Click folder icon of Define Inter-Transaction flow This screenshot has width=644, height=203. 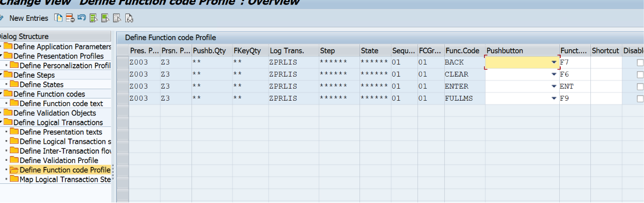click(14, 151)
